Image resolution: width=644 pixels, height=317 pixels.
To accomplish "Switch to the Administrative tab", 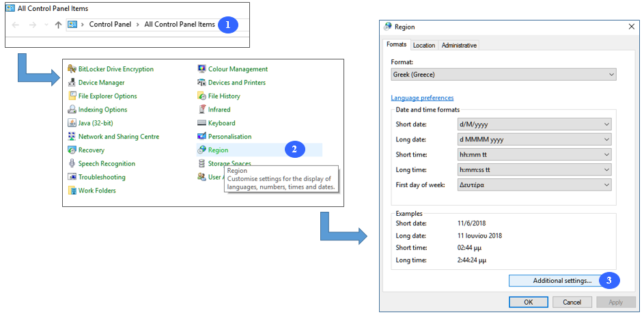I will (x=459, y=45).
